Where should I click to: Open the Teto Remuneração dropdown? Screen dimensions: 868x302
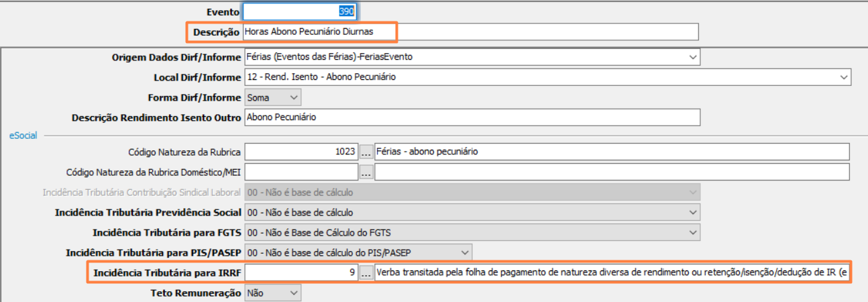pos(293,293)
